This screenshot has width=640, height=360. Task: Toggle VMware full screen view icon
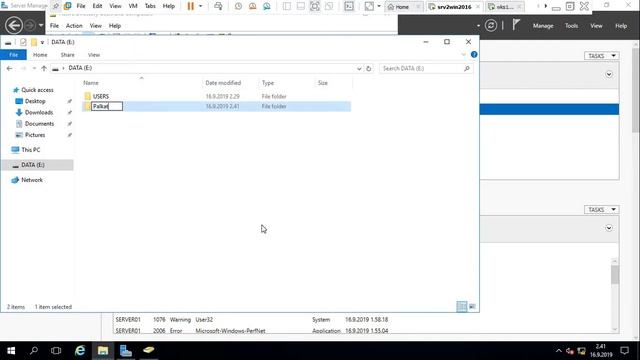[315, 6]
